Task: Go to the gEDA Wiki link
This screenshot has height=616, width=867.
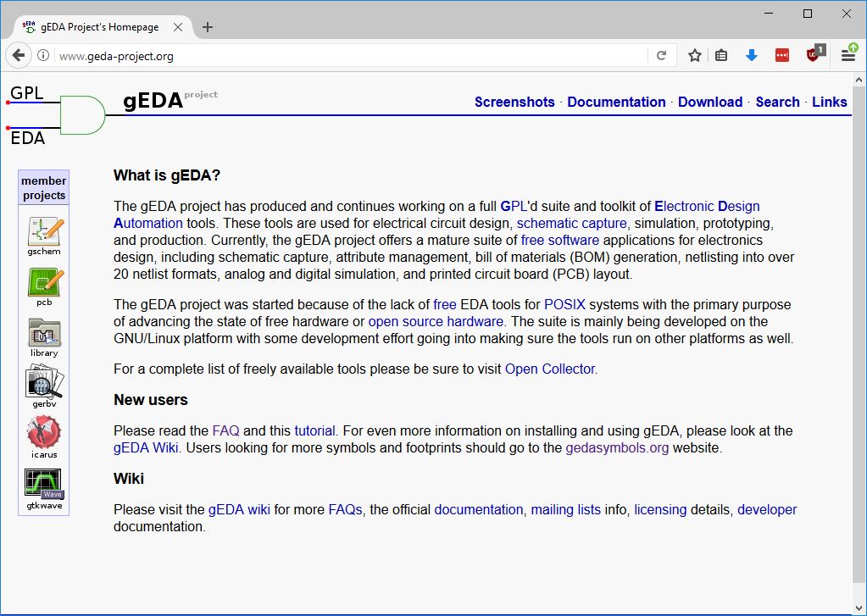Action: pos(146,448)
